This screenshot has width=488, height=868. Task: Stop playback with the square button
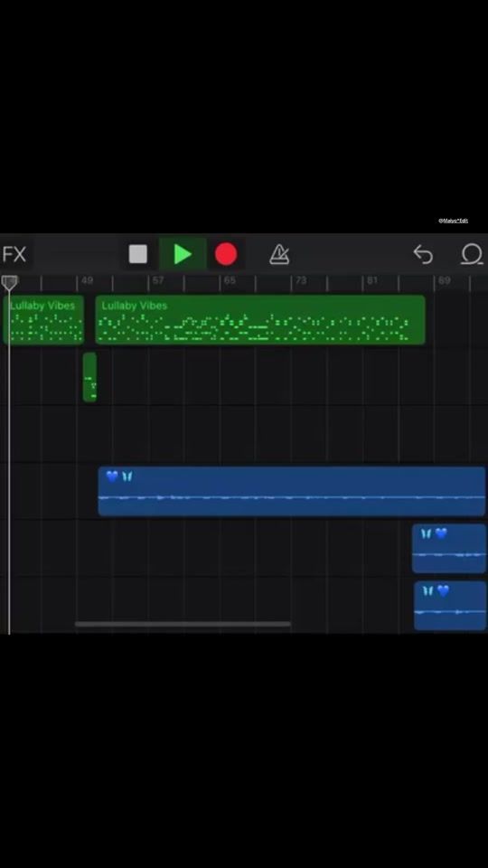pyautogui.click(x=138, y=255)
